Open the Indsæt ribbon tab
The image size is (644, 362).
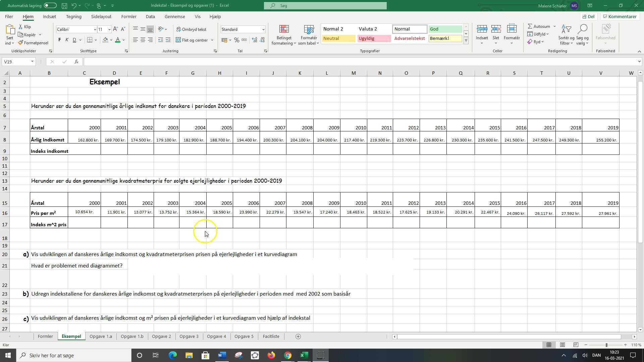(49, 16)
